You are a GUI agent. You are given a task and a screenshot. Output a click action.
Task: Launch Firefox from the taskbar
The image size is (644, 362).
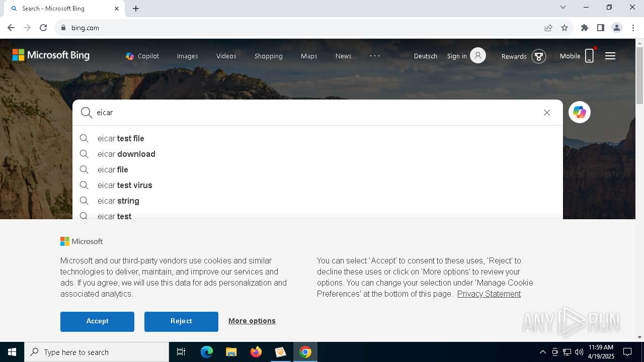[x=256, y=352]
